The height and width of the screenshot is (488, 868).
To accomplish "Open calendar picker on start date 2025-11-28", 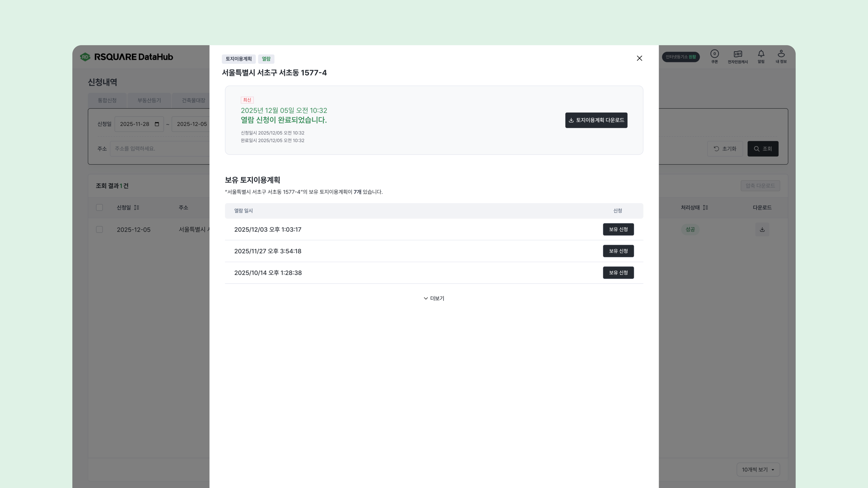I will point(157,124).
